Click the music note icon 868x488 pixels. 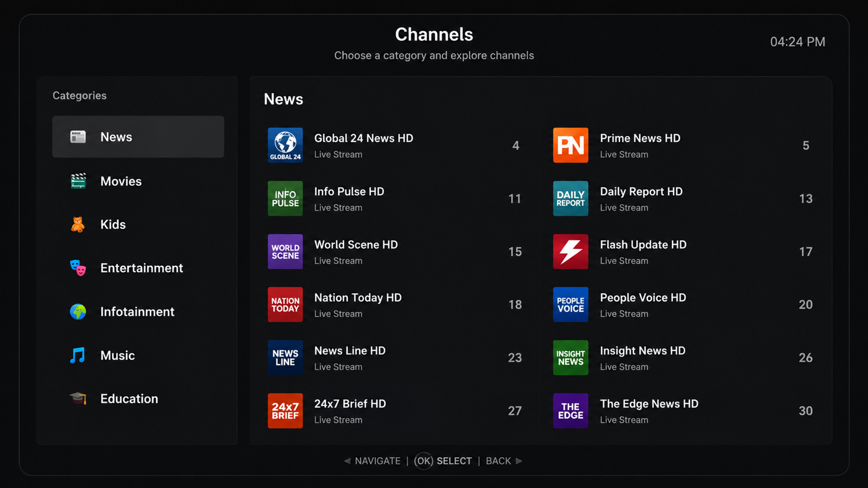(x=78, y=355)
